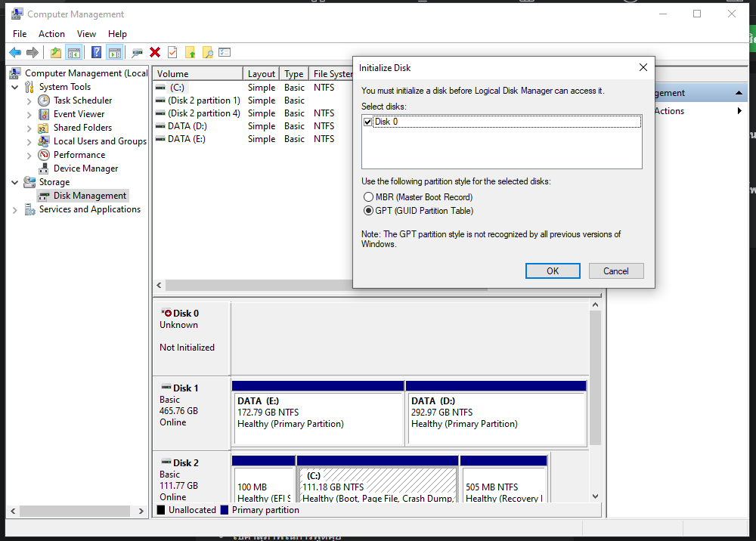
Task: Expand Services and Applications node
Action: pos(14,210)
